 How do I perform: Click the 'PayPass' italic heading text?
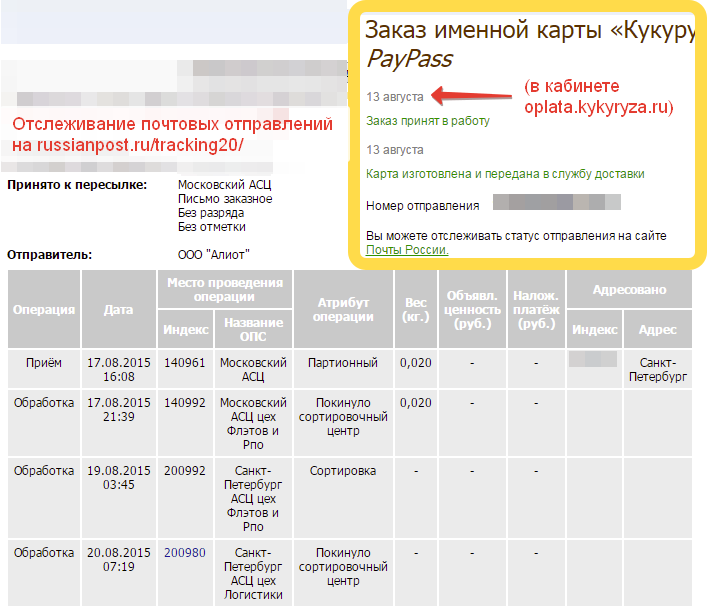[x=409, y=59]
